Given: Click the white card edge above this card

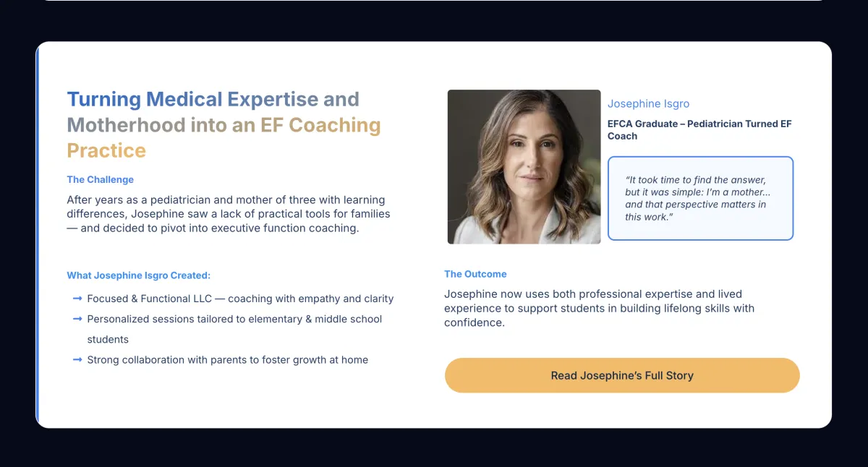Looking at the screenshot, I should click(434, 1).
